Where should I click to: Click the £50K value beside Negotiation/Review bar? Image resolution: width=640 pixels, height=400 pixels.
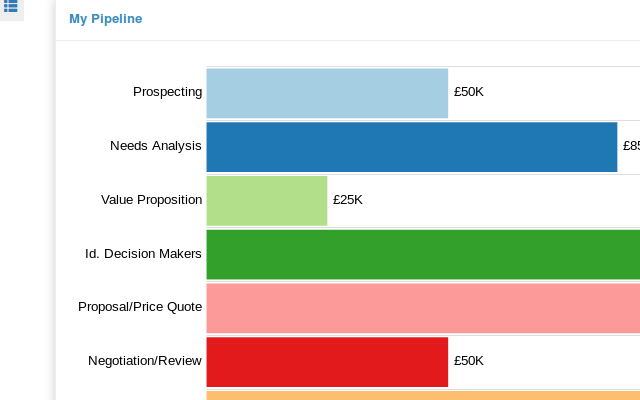click(x=468, y=361)
